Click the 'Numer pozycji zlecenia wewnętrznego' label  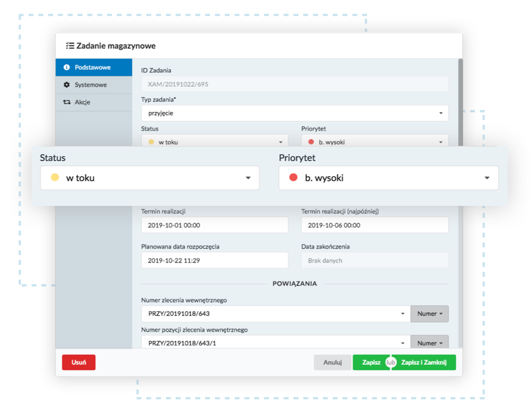point(195,329)
